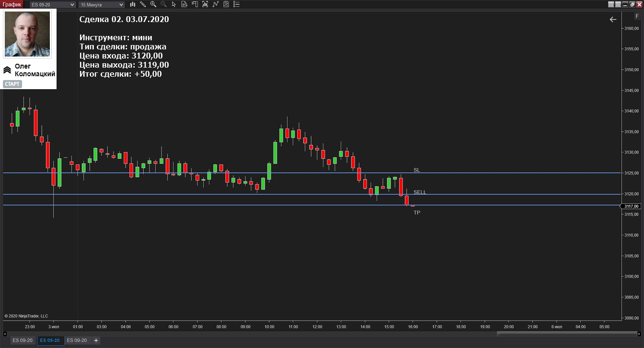Viewport: 644px width, 348px height.
Task: Minimize the chart window
Action: coord(625,4)
